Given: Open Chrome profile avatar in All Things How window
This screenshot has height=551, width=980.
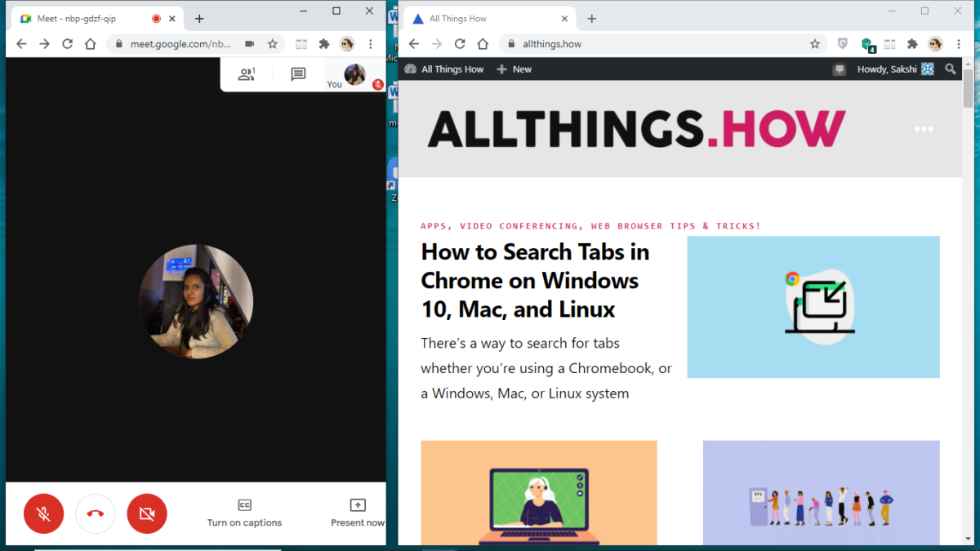Looking at the screenshot, I should [x=935, y=44].
